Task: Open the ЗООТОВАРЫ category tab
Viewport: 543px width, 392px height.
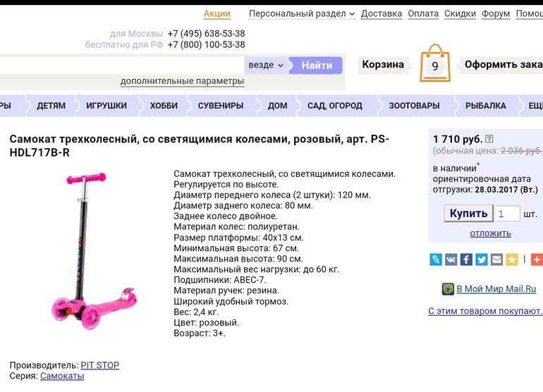Action: tap(414, 106)
